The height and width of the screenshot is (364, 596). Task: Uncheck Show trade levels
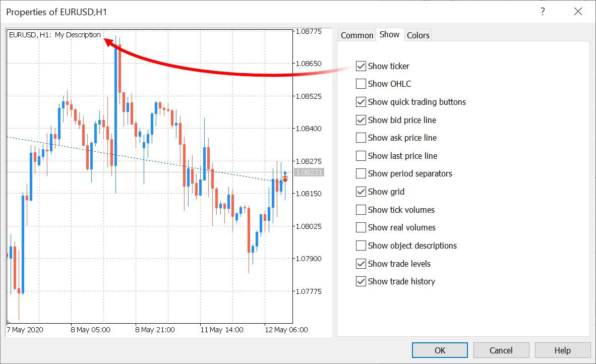coord(361,264)
